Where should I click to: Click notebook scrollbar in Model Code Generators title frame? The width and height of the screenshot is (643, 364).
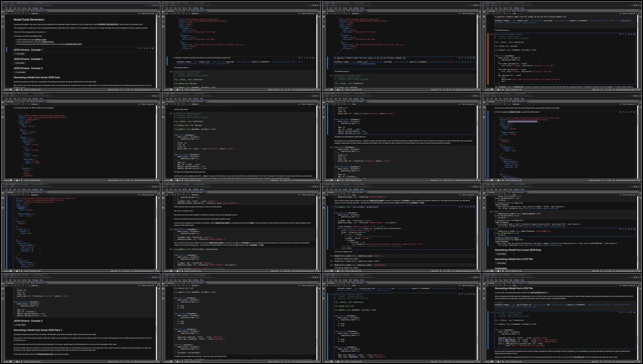[156, 51]
